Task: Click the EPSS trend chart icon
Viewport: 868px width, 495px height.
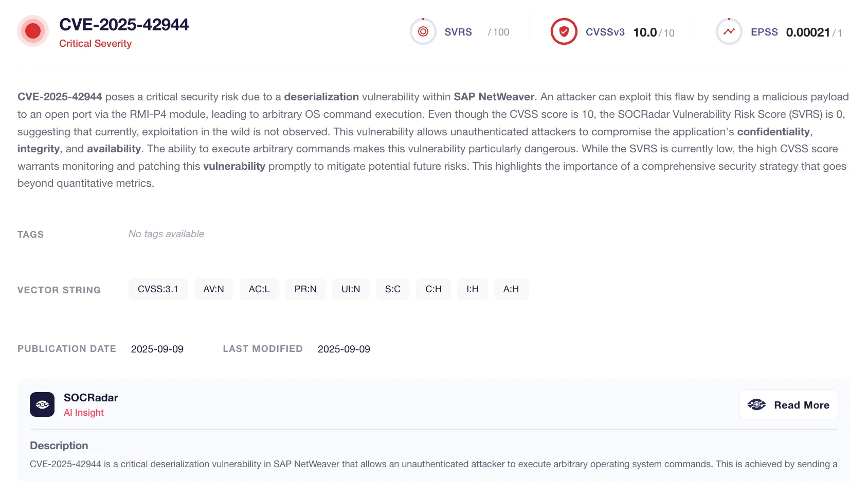Action: coord(729,31)
